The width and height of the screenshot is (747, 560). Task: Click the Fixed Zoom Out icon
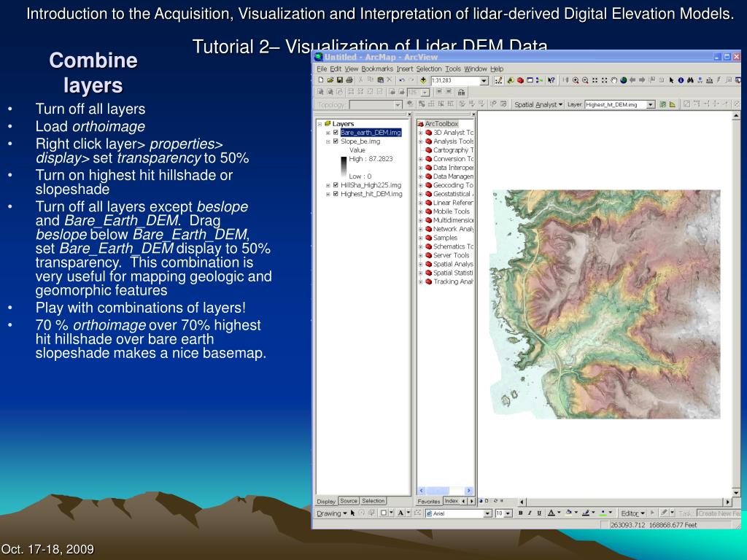[604, 80]
